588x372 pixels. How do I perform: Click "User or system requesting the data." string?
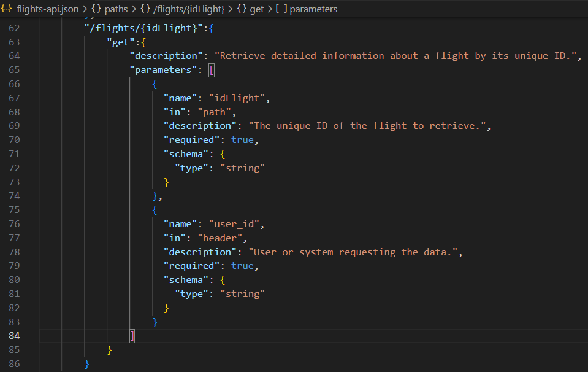353,252
